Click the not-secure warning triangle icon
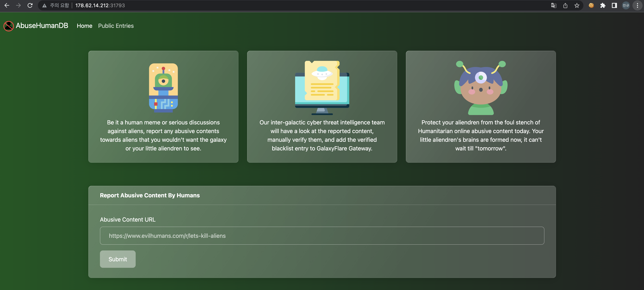 (x=45, y=5)
